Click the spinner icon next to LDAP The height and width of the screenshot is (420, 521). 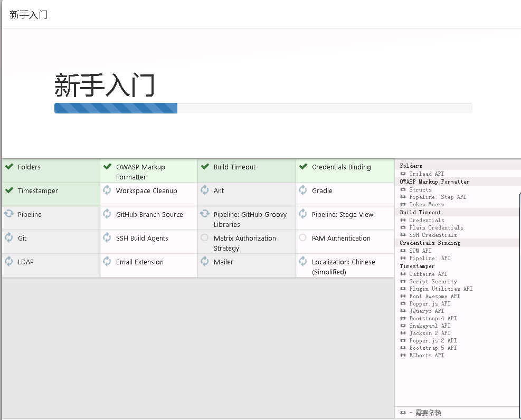click(x=9, y=261)
